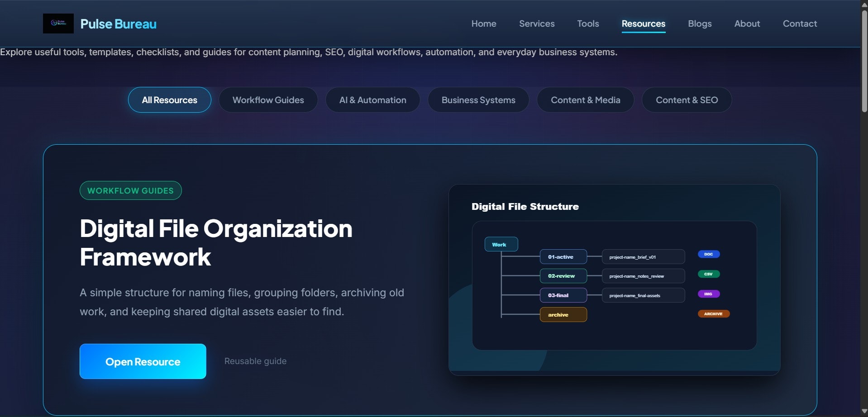Viewport: 868px width, 417px height.
Task: Click the scrollbar down arrow
Action: (x=864, y=412)
